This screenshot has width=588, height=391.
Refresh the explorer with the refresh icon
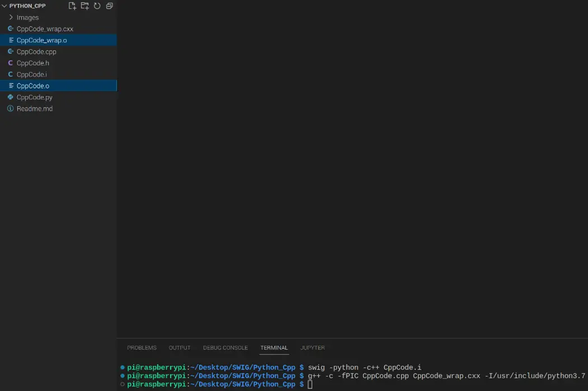coord(97,6)
